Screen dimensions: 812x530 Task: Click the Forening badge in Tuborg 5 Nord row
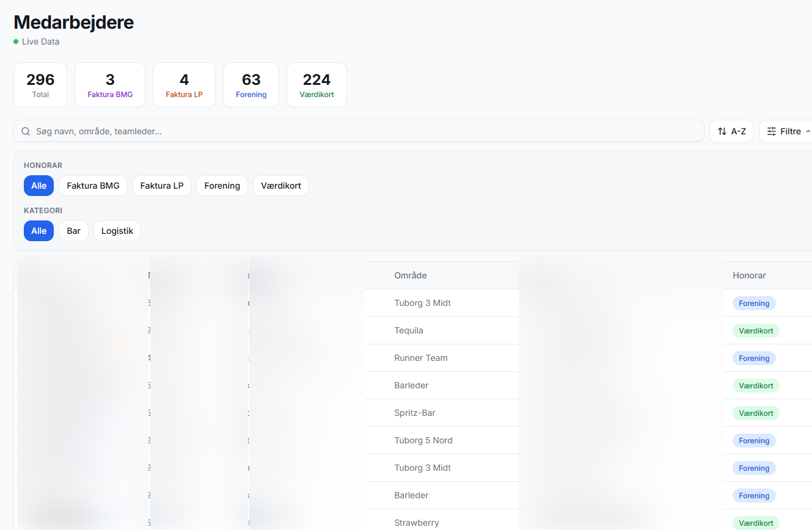click(754, 440)
